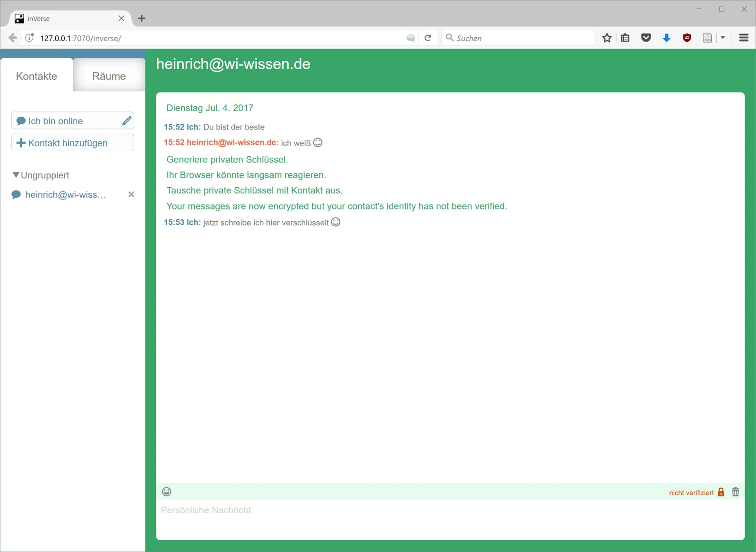Collapse the Ungruppiert contact group
The width and height of the screenshot is (756, 552).
(x=16, y=175)
